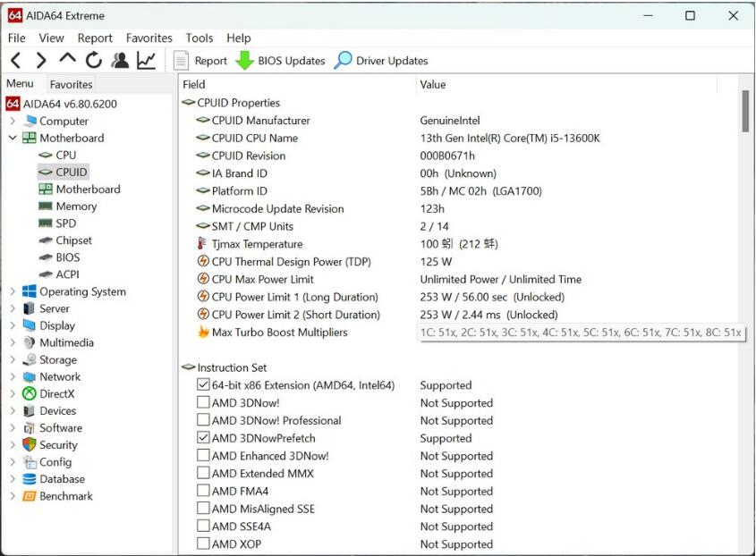Click the Driver Updates magnifier icon
This screenshot has width=756, height=556.
(343, 61)
